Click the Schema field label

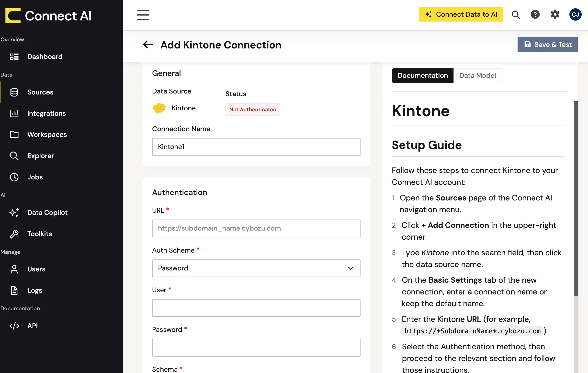pyautogui.click(x=165, y=369)
